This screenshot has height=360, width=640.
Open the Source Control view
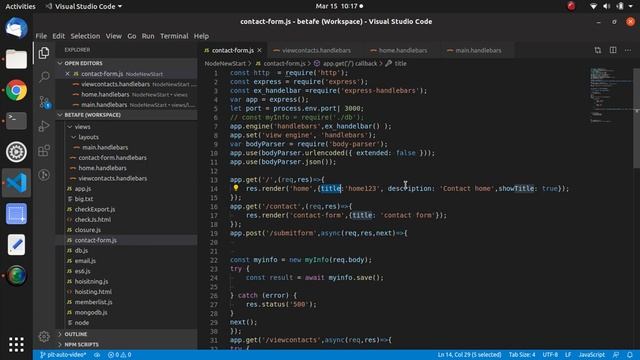[44, 102]
